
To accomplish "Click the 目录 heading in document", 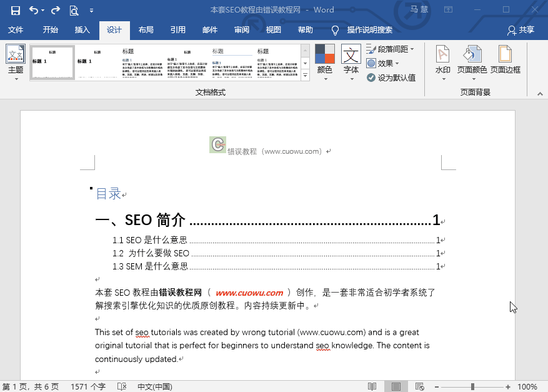I will click(x=108, y=194).
